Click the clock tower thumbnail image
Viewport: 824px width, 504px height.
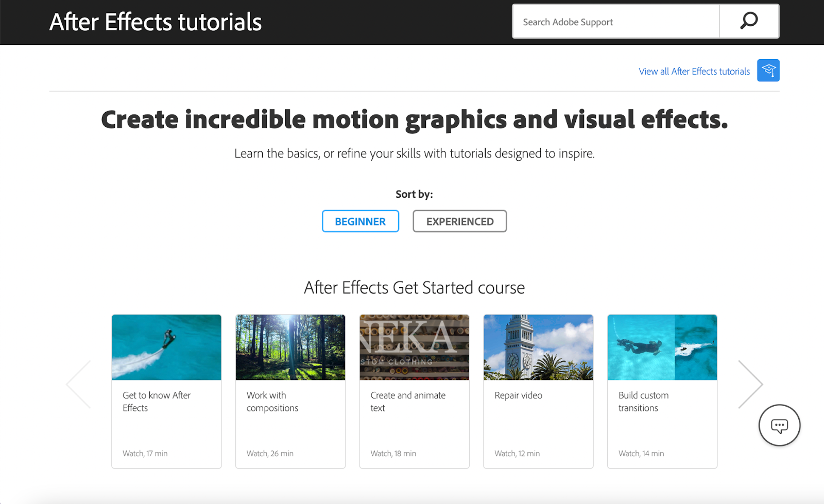coord(538,347)
